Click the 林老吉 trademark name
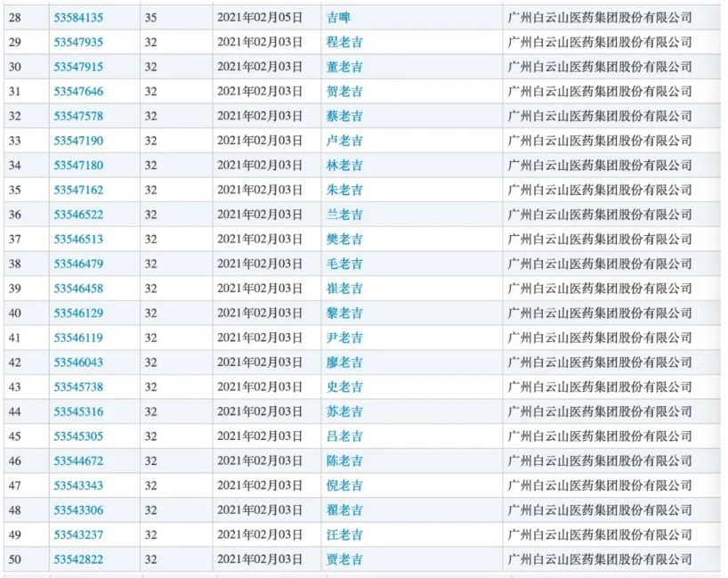The height and width of the screenshot is (578, 728). pyautogui.click(x=344, y=166)
